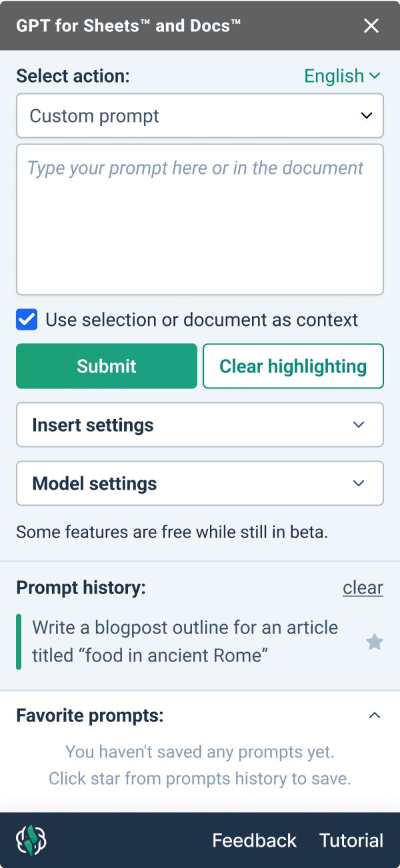Screen dimensions: 400x868
Task: Disable use selection or document as context
Action: click(27, 320)
